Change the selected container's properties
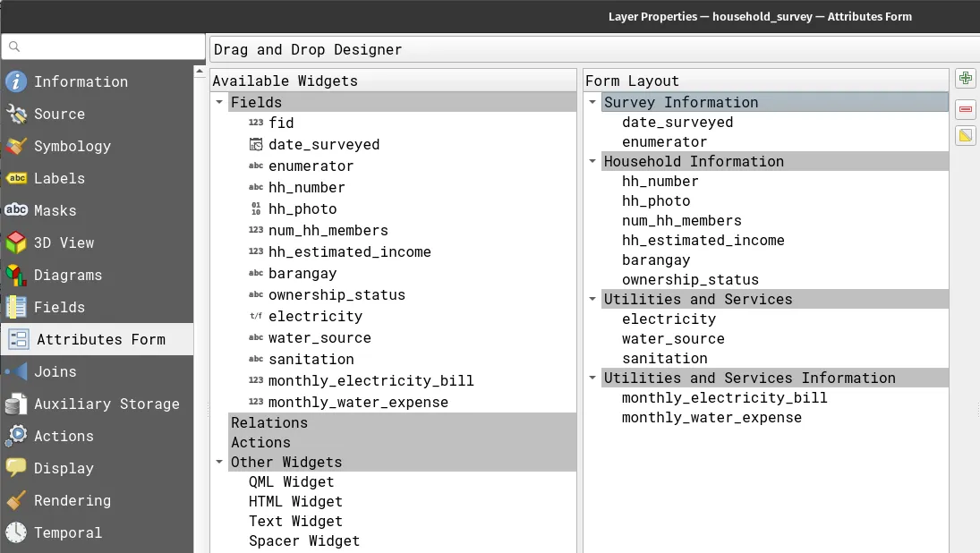The height and width of the screenshot is (553, 980). point(965,136)
